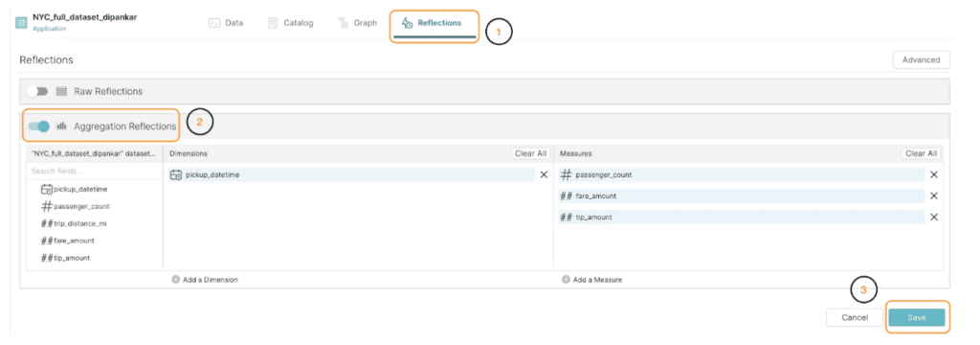This screenshot has height=345, width=980.
Task: Enable the Raw Reflections toggle
Action: (37, 91)
